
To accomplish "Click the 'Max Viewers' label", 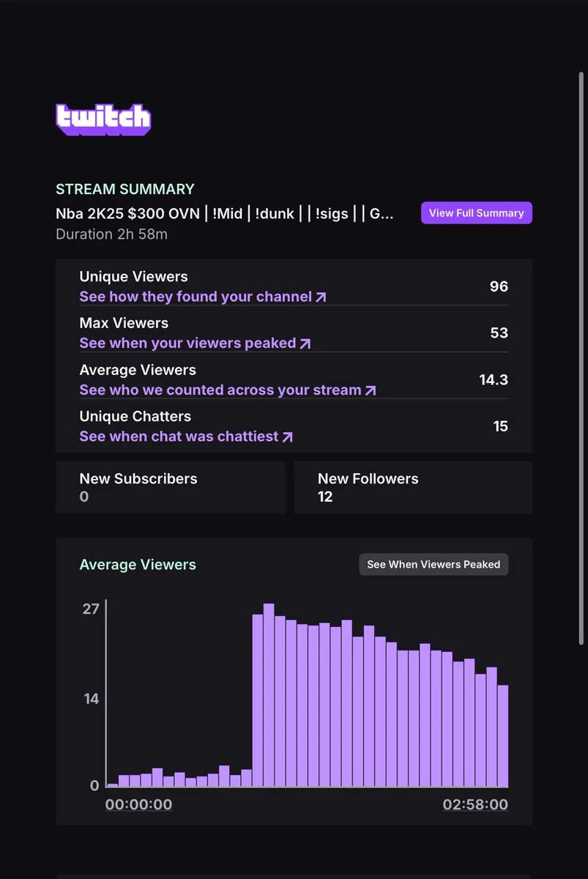I will 124,323.
